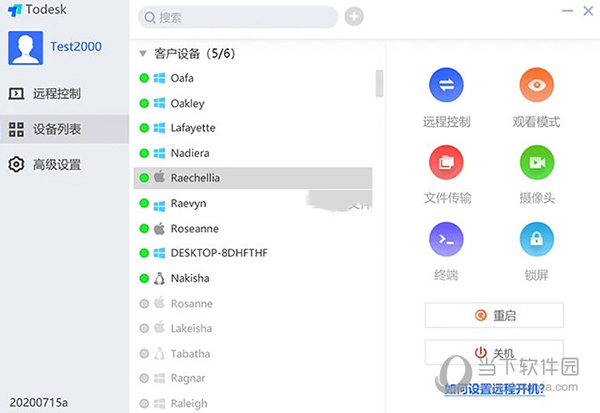Click the Todesk logo icon
Viewport: 600px width, 413px height.
[15, 10]
